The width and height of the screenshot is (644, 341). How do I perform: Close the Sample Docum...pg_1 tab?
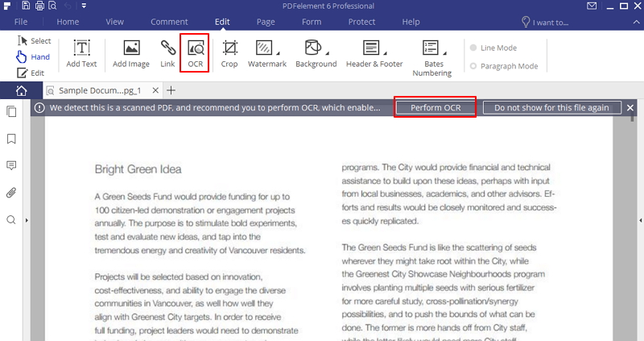(155, 90)
